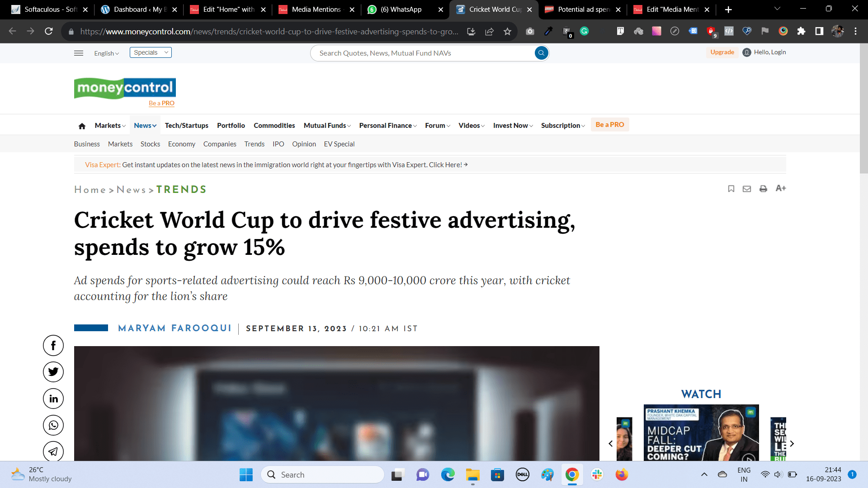This screenshot has width=868, height=488.
Task: Reload the browser page
Action: (x=49, y=31)
